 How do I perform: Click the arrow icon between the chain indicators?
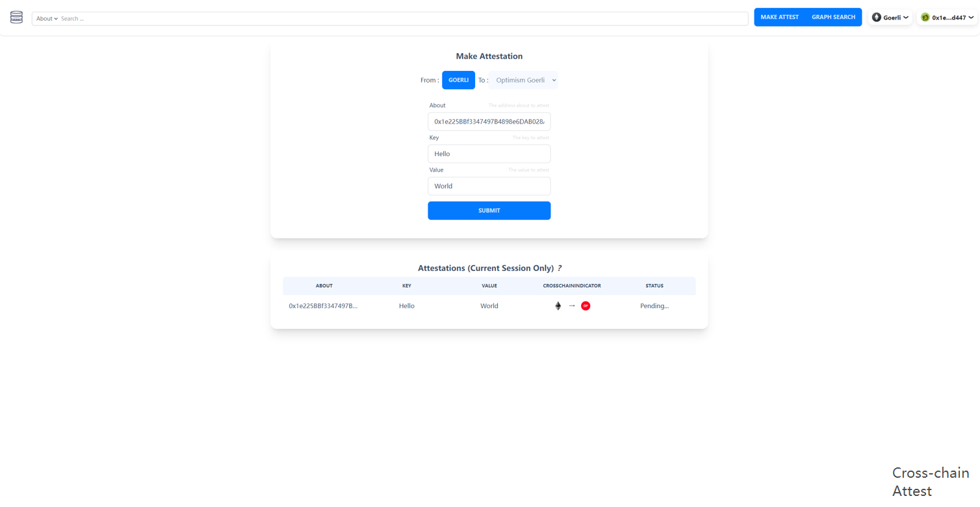[571, 305]
